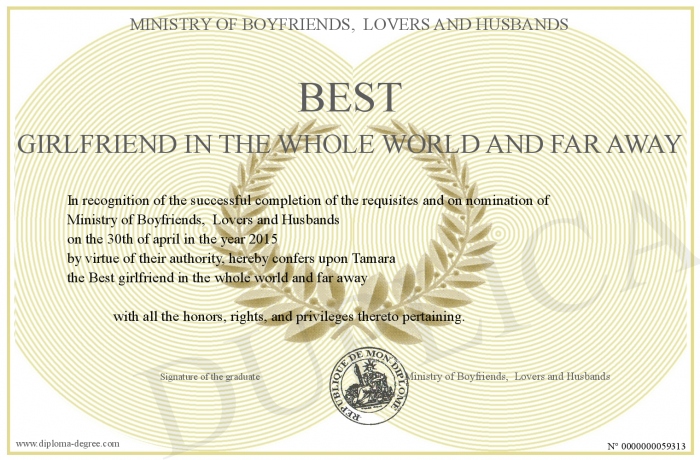This screenshot has width=700, height=460.
Task: Click the line starting 'In recognition of the successful completion'
Action: [308, 201]
